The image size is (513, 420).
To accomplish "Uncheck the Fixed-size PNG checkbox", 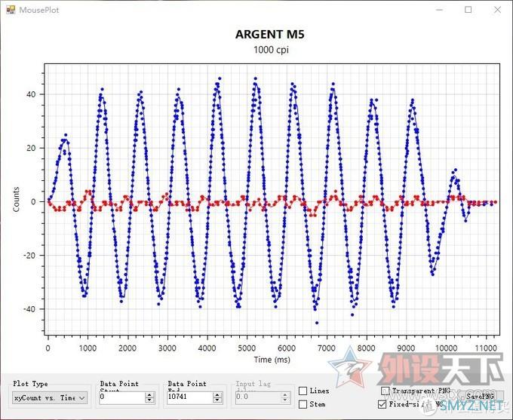I will pos(382,404).
